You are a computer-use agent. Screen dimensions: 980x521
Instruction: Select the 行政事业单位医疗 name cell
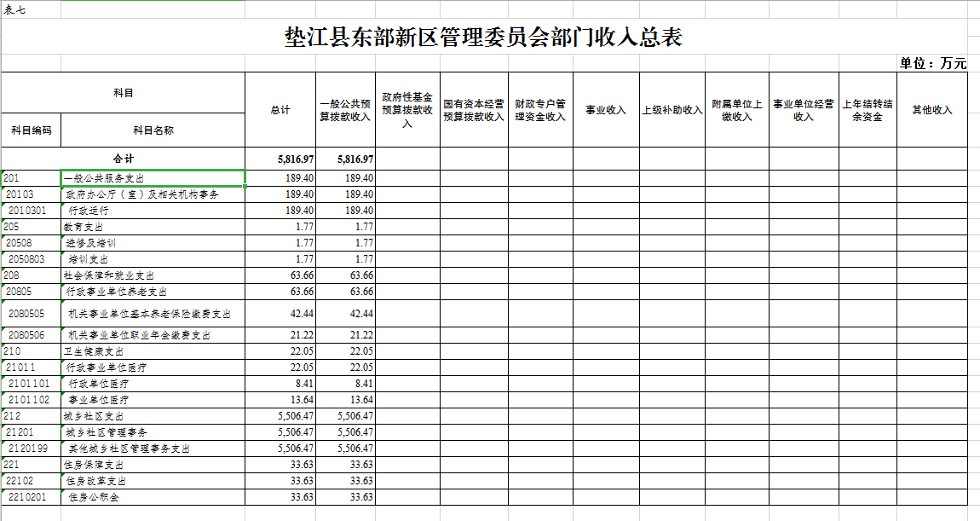tap(153, 368)
